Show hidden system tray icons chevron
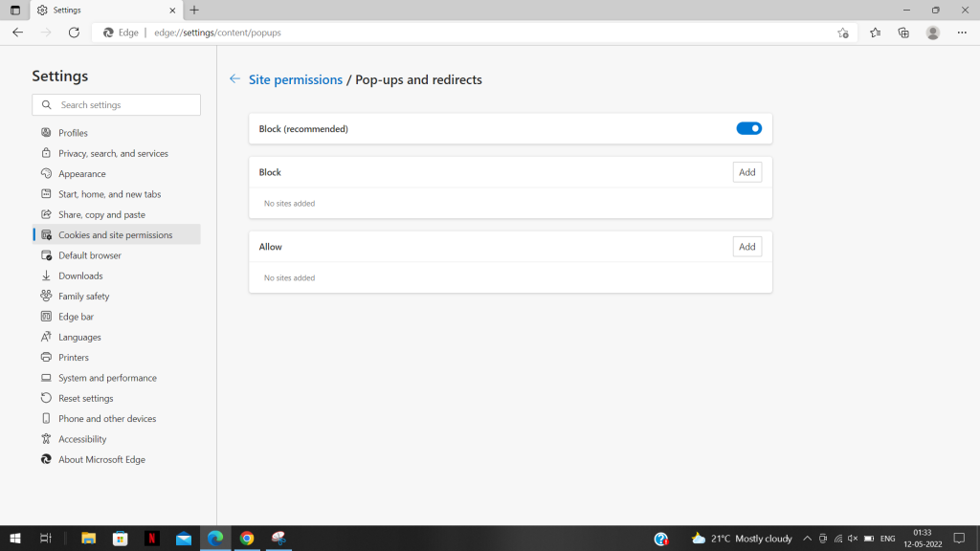 (x=807, y=539)
